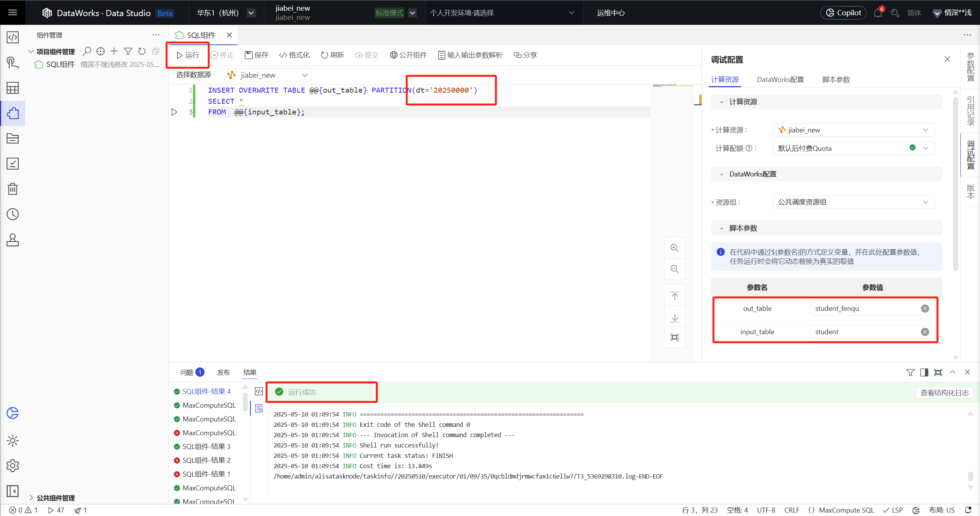This screenshot has height=516, width=980.
Task: Click the Run (运行) button
Action: click(188, 55)
